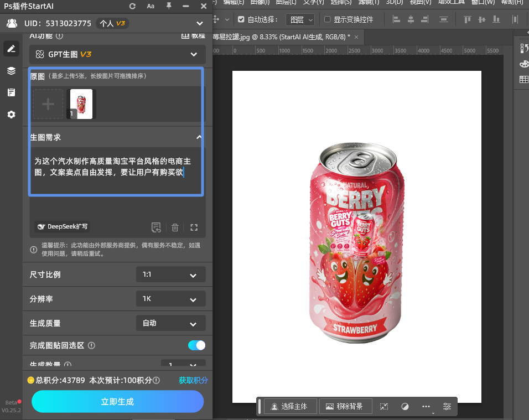This screenshot has height=420, width=529.
Task: Click the 个人 V3 plan badge
Action: (112, 23)
